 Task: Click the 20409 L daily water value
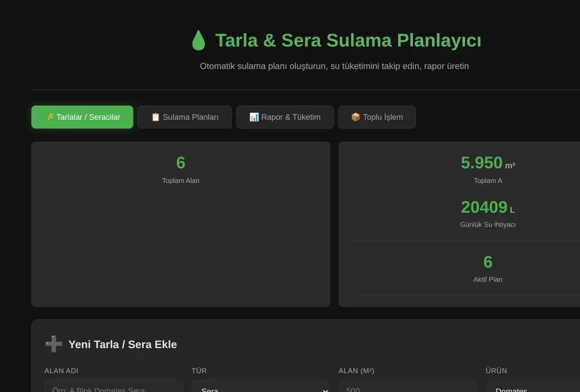click(x=488, y=207)
